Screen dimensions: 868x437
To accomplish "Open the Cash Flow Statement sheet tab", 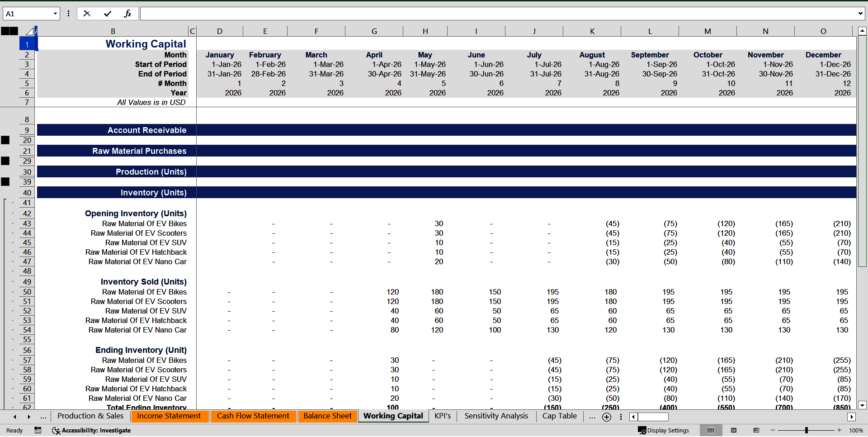I will pyautogui.click(x=253, y=416).
